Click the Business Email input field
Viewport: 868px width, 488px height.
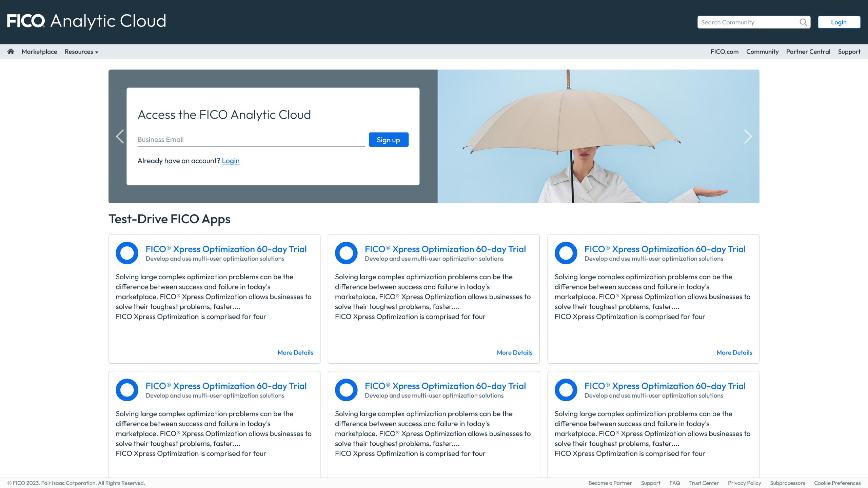[251, 140]
